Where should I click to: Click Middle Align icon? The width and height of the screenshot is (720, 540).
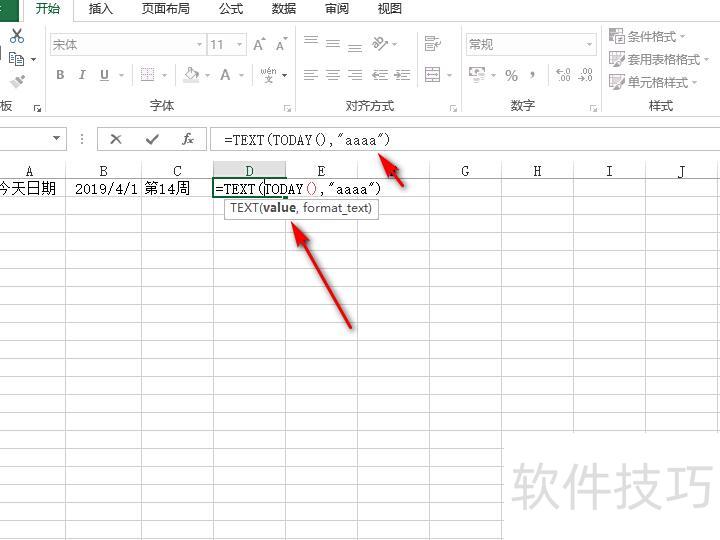[333, 44]
